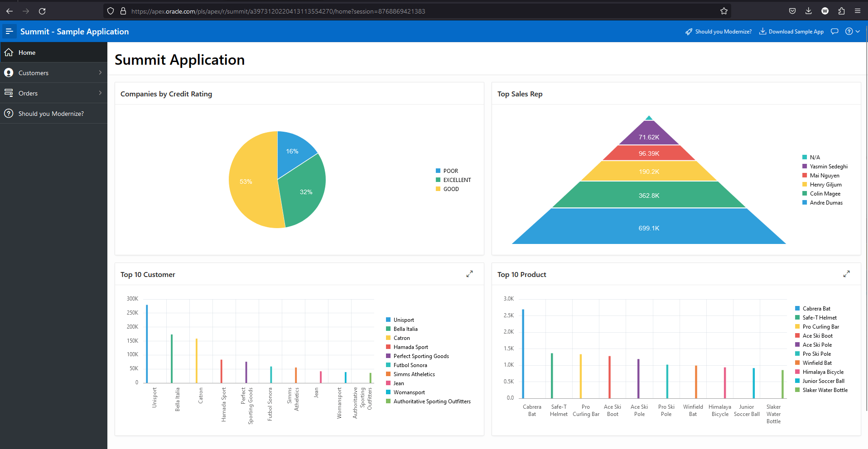Image resolution: width=868 pixels, height=449 pixels.
Task: Bookmark this page using the star icon
Action: coord(724,11)
